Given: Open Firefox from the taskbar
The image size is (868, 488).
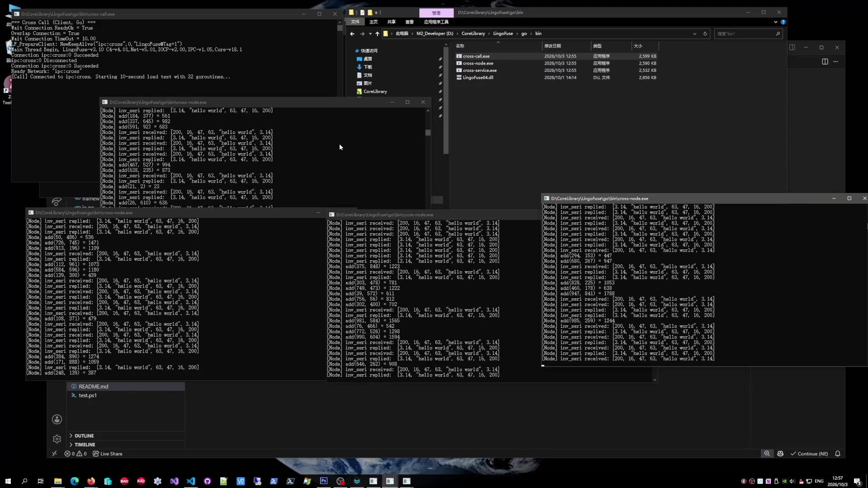Looking at the screenshot, I should pos(91,481).
